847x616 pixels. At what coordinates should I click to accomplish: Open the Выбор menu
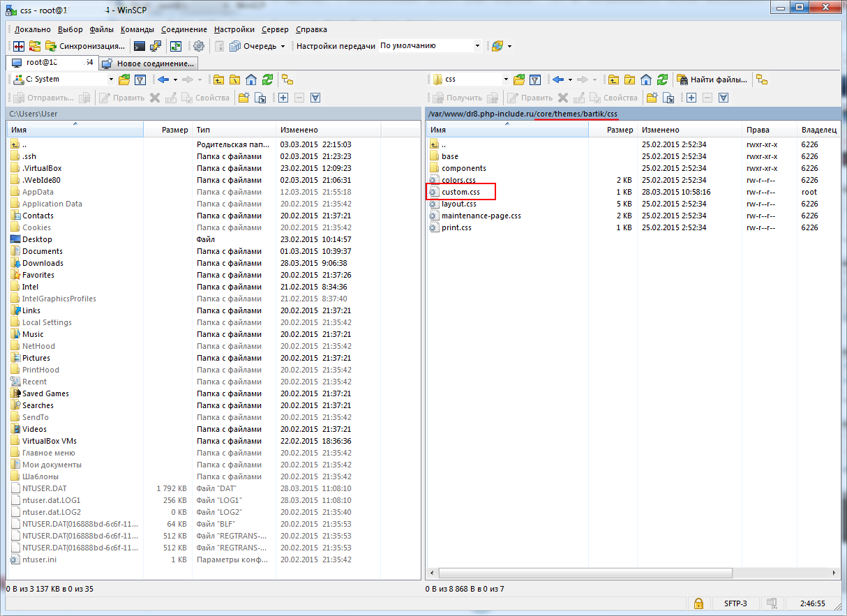[70, 29]
